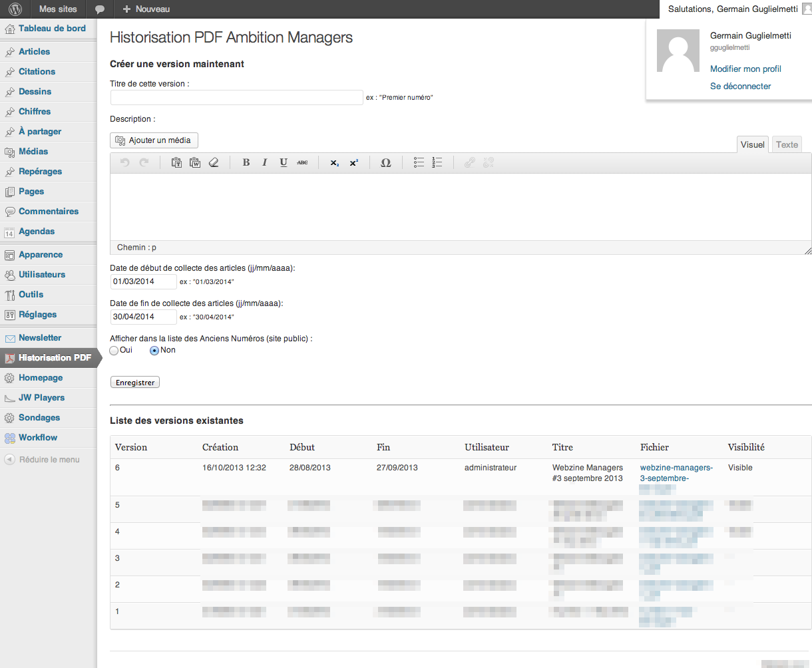Open the Sondages menu item
812x668 pixels.
click(x=48, y=418)
